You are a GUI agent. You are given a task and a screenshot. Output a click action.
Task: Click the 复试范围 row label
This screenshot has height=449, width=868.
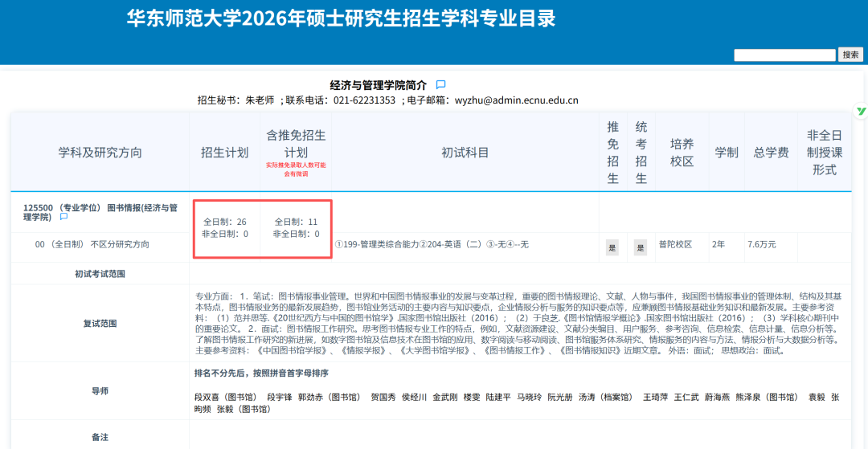coord(100,324)
